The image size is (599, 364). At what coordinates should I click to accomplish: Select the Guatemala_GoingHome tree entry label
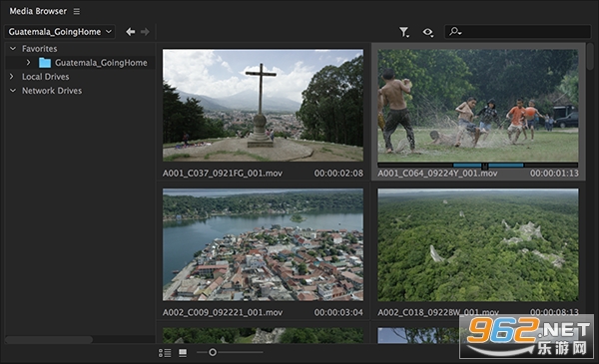pos(101,63)
